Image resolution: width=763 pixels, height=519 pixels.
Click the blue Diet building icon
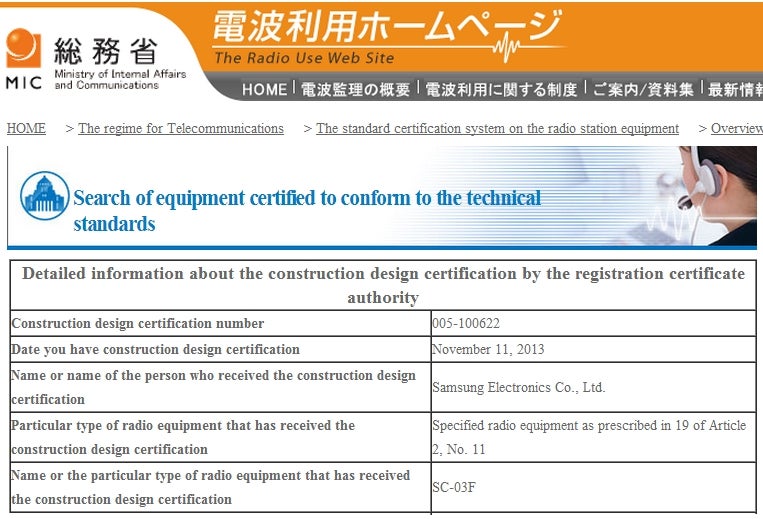(45, 196)
